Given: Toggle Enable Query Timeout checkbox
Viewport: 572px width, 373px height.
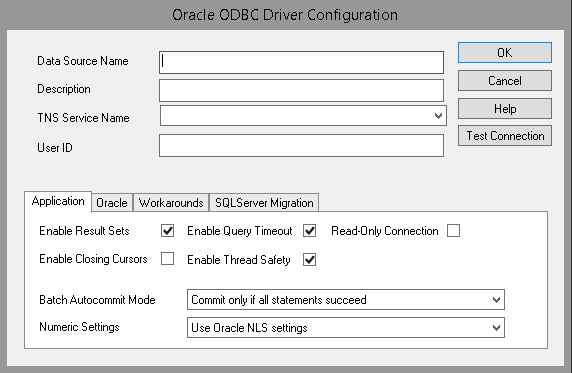Looking at the screenshot, I should tap(309, 231).
